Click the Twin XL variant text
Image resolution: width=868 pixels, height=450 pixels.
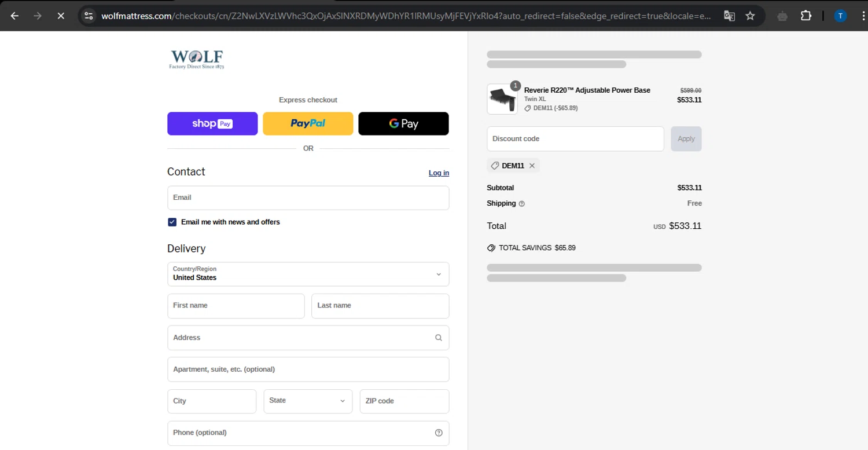(x=535, y=99)
